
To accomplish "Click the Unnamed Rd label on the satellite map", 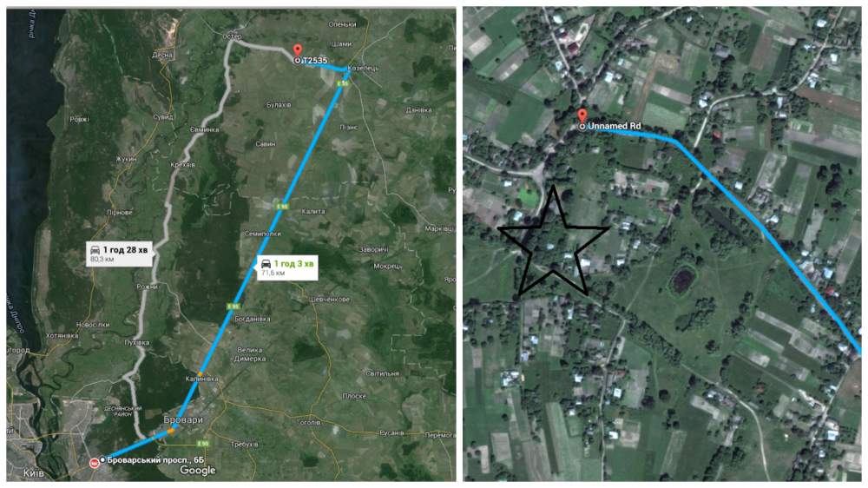I will [x=614, y=126].
